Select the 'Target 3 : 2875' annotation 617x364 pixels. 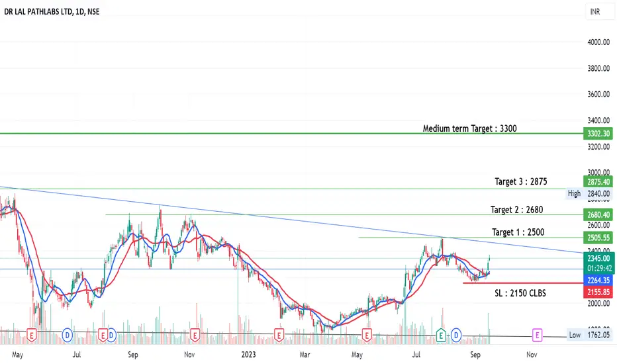(520, 181)
